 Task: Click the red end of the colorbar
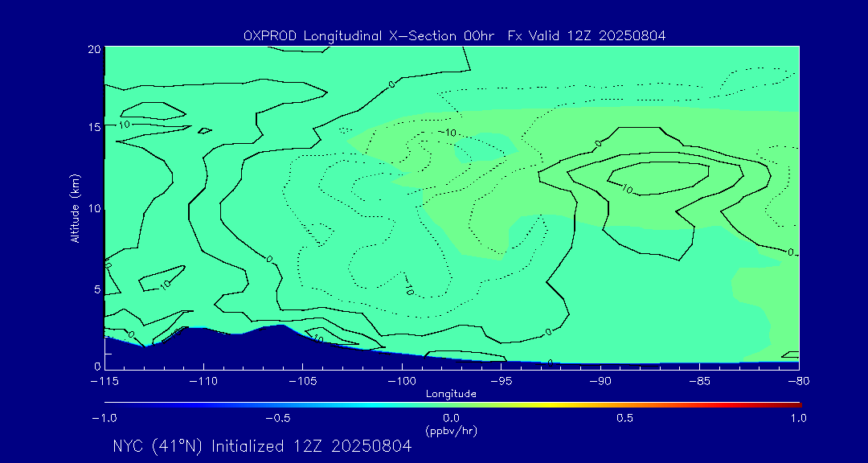(794, 404)
